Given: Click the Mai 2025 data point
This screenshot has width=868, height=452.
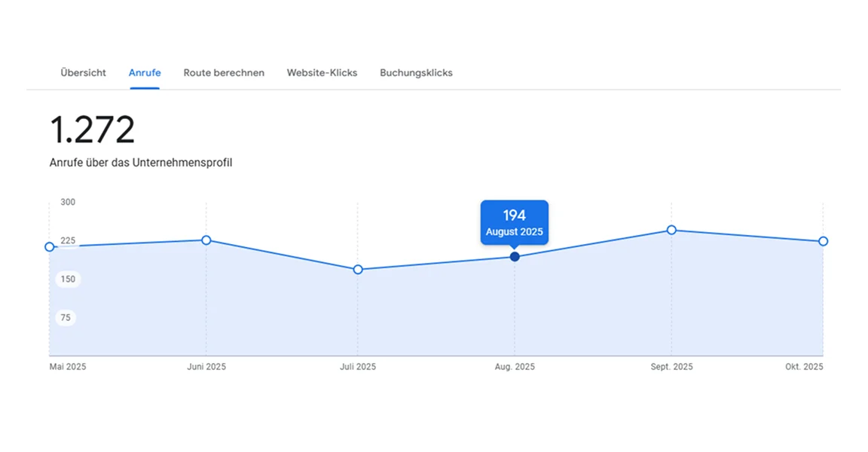Looking at the screenshot, I should 50,246.
